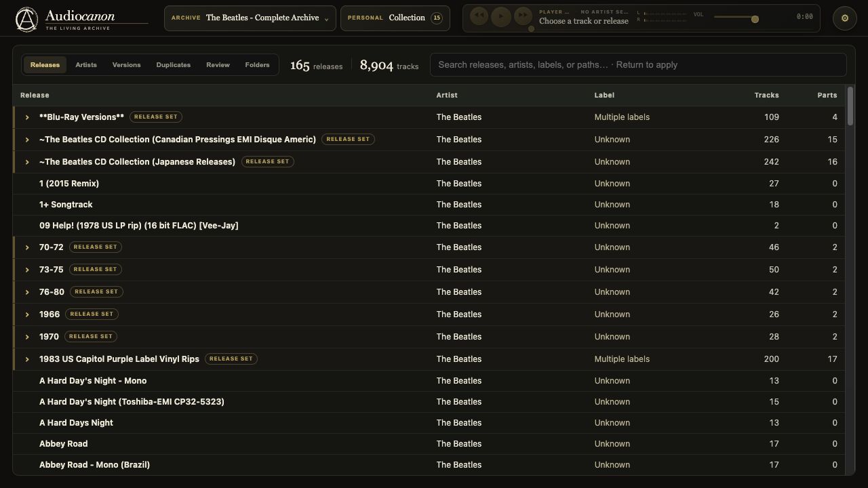Expand the 76-80 release set
The image size is (868, 488).
click(27, 292)
